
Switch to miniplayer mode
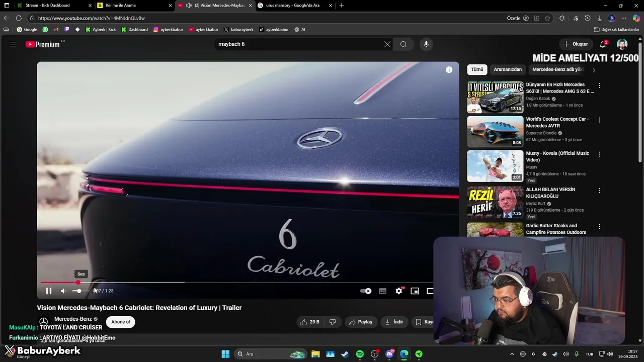[x=415, y=291]
